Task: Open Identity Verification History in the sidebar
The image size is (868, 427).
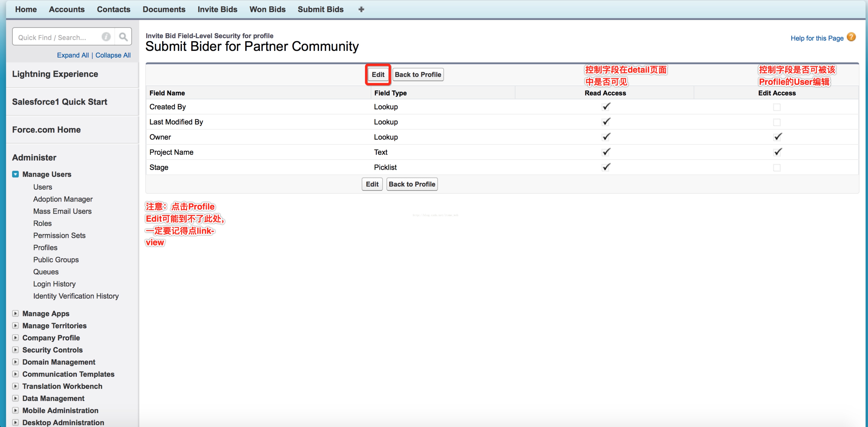Action: point(76,296)
